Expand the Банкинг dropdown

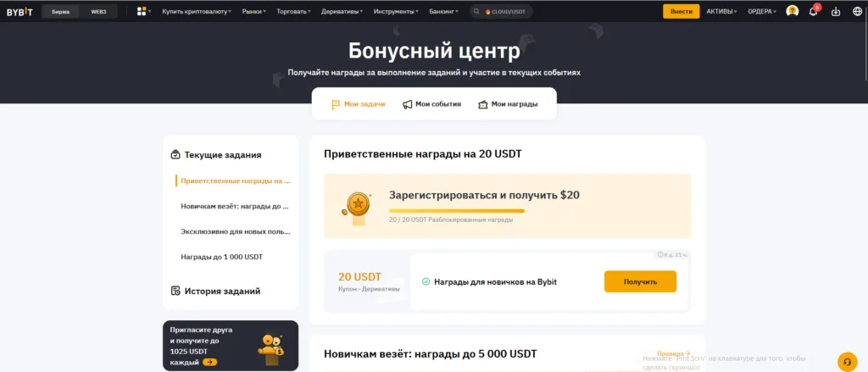tap(443, 11)
